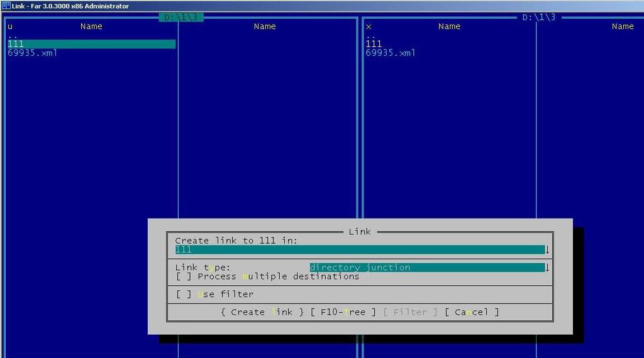644x358 pixels.
Task: Select folder 111 in the right panel
Action: [374, 44]
